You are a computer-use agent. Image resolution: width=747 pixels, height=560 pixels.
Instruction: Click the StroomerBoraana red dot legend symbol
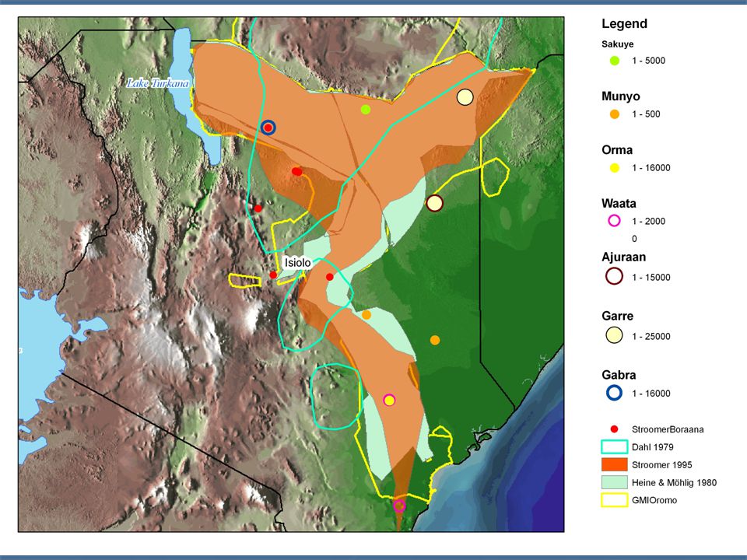(x=615, y=429)
